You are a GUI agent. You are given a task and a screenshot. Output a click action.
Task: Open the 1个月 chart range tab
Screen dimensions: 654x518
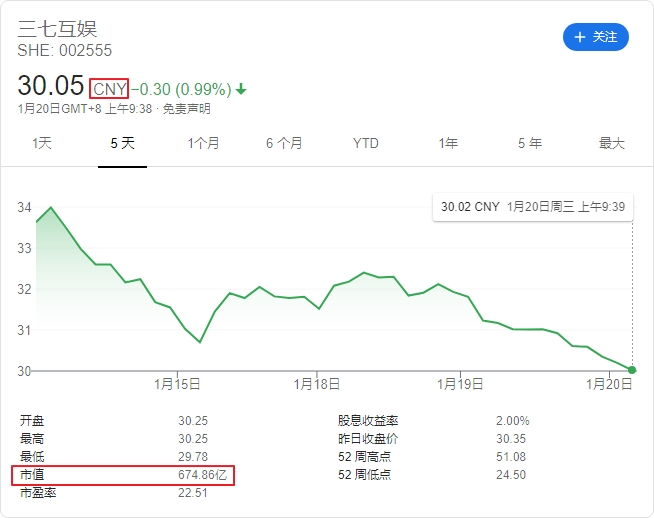203,143
